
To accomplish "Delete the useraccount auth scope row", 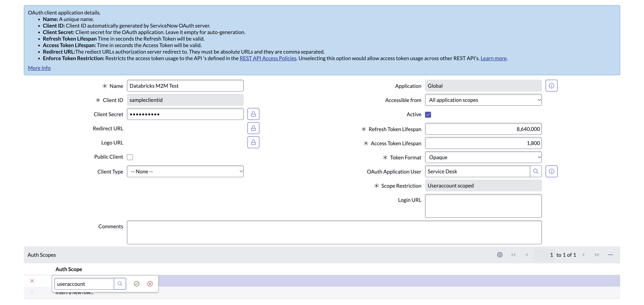I will pyautogui.click(x=32, y=281).
